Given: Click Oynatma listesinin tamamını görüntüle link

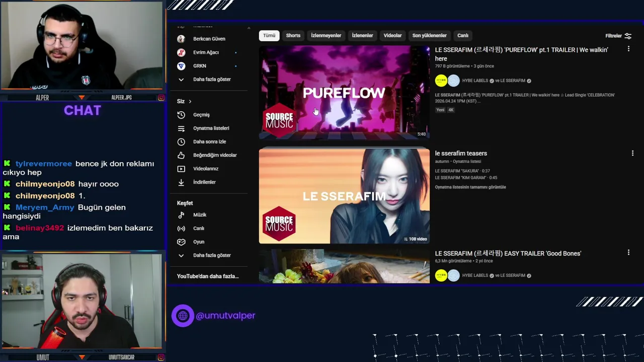Looking at the screenshot, I should pos(470,187).
